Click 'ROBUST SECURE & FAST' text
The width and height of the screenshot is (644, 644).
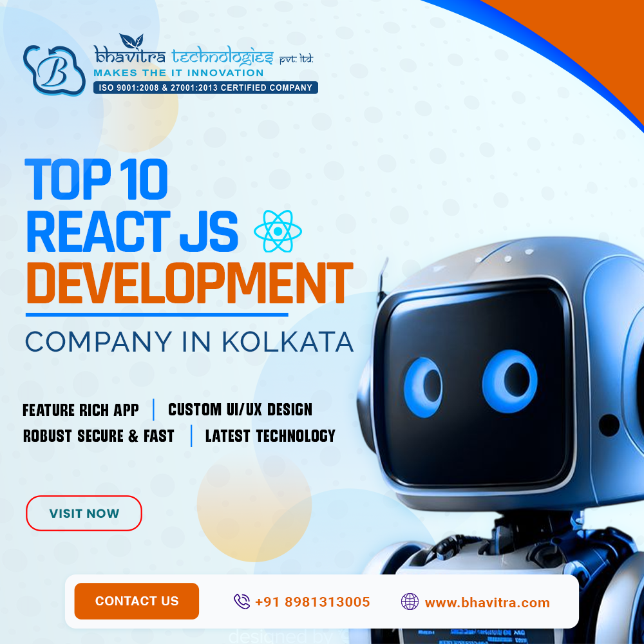pyautogui.click(x=99, y=436)
